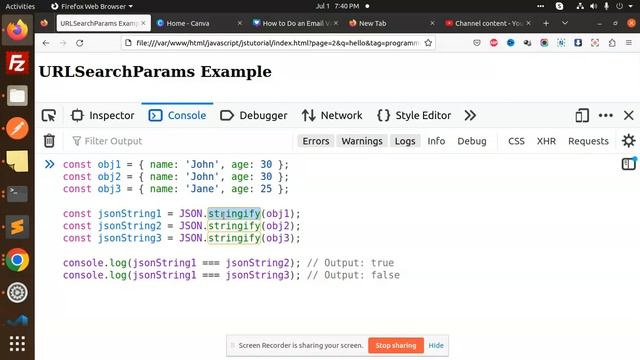The height and width of the screenshot is (360, 640).
Task: Open Firefox hamburger application menu
Action: [629, 43]
